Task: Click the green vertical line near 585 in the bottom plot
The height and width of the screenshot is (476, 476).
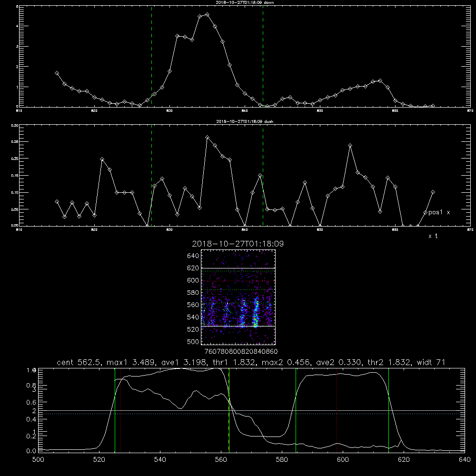Action: pos(296,410)
